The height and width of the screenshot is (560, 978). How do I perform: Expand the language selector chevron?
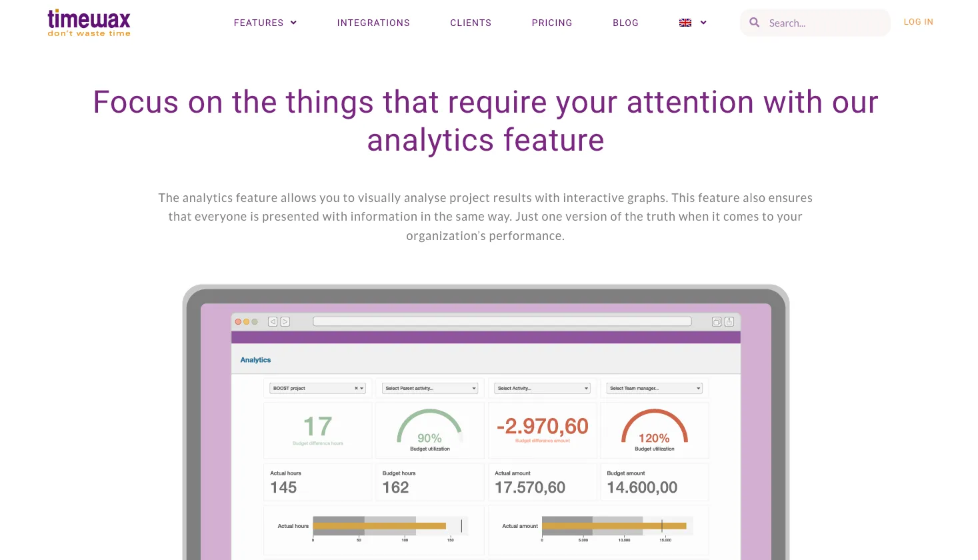[x=703, y=23]
